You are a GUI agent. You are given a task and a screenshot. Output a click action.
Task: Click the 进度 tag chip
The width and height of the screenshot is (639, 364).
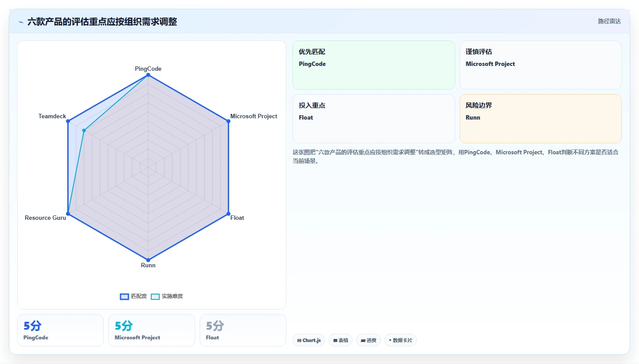pos(369,340)
